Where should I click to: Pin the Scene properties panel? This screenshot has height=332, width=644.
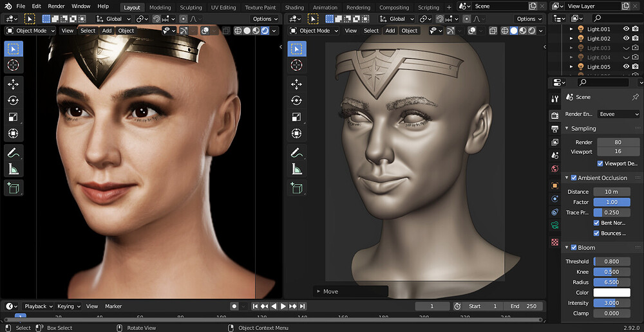pos(635,97)
